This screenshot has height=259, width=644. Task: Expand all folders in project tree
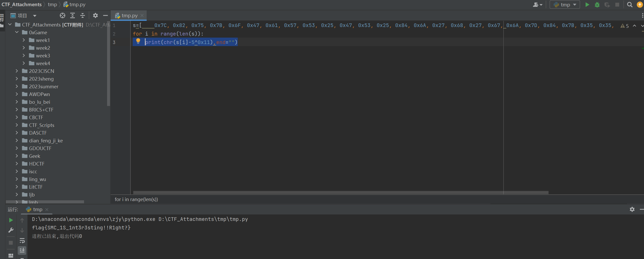(73, 15)
